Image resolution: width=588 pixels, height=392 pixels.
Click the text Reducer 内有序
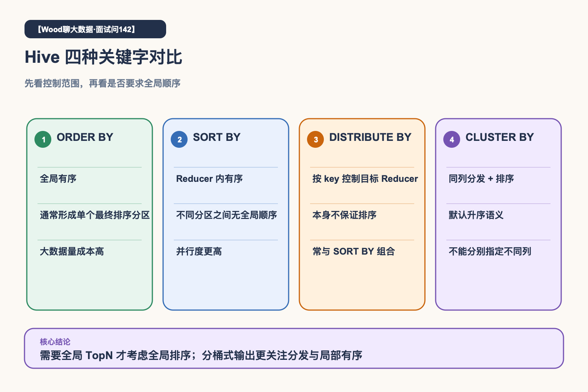pos(209,179)
